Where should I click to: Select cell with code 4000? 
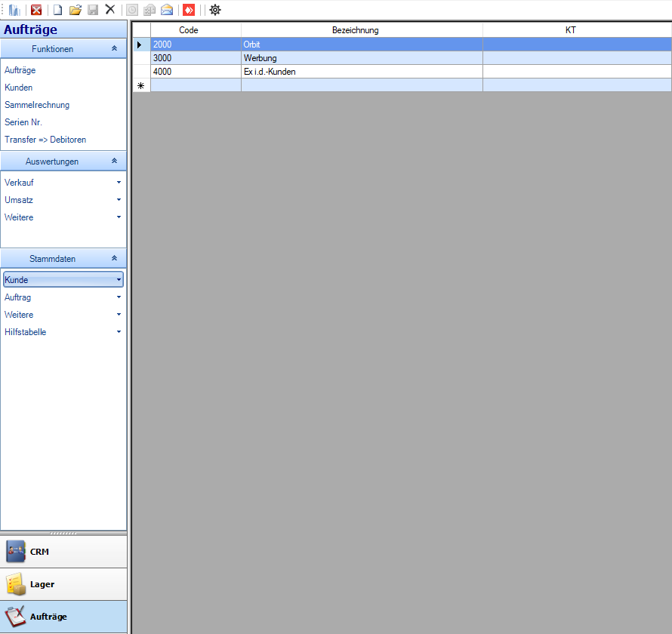[x=196, y=72]
